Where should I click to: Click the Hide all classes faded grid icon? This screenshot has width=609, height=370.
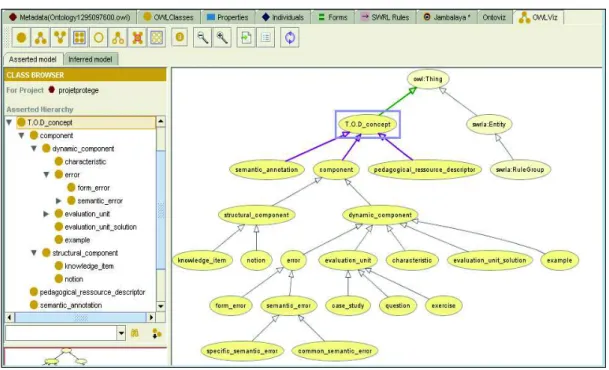click(x=157, y=38)
